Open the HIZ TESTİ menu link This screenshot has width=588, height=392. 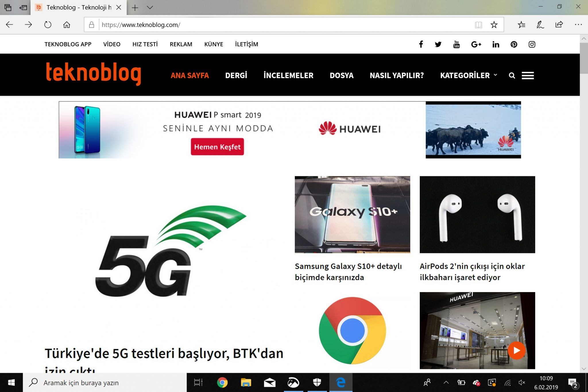pos(145,44)
